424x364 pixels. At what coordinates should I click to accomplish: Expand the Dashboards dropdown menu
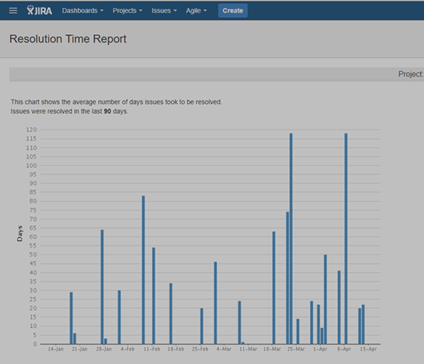pyautogui.click(x=83, y=11)
